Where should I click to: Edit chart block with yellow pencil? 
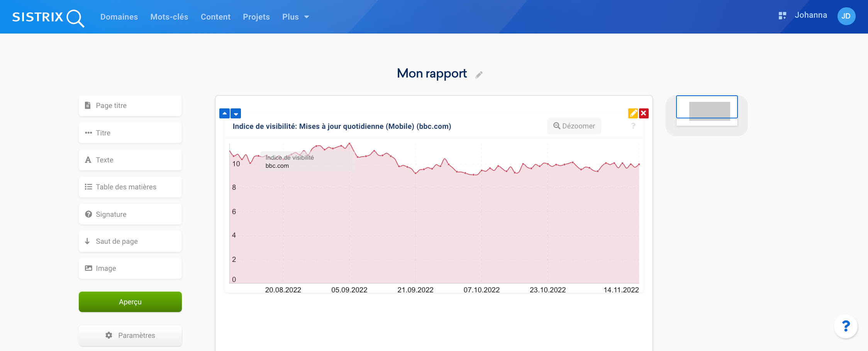(633, 113)
